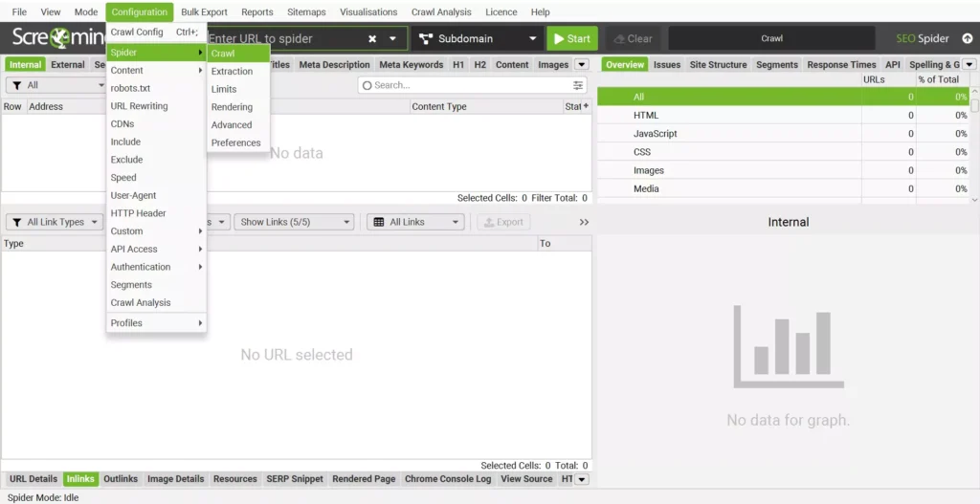Open the Visualisations menu
980x504 pixels.
(368, 11)
